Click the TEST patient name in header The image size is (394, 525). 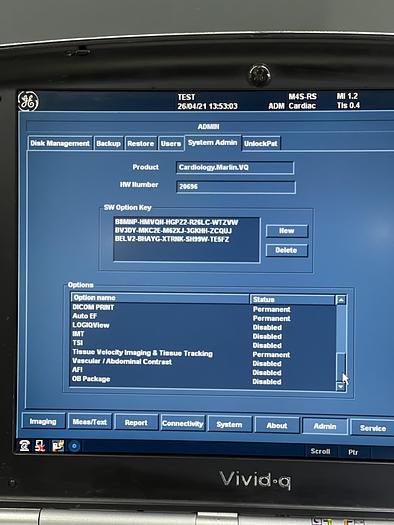186,97
